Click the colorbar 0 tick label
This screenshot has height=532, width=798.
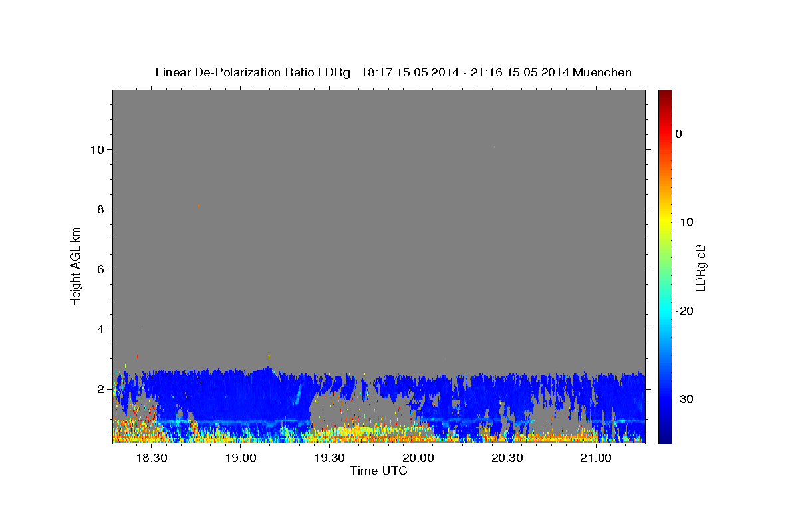point(678,134)
